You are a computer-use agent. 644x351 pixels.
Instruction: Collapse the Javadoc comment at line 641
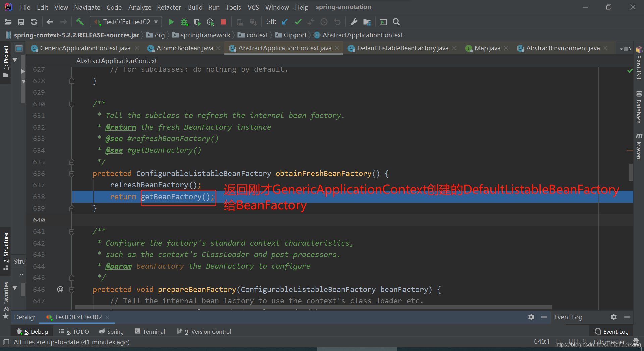pyautogui.click(x=72, y=231)
